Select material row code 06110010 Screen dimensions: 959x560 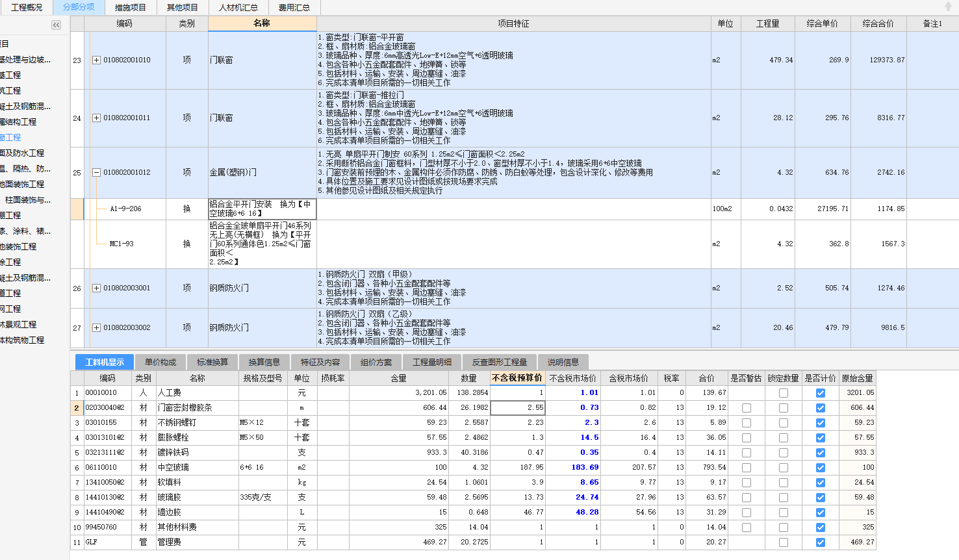click(x=107, y=468)
